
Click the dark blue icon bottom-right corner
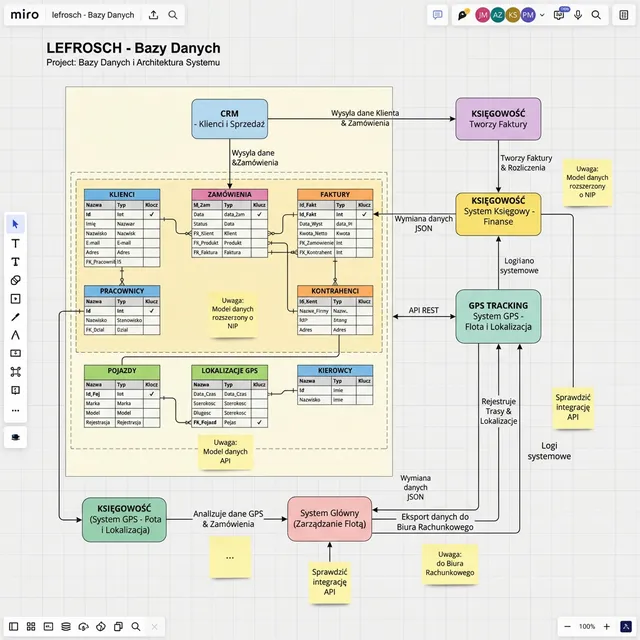[626, 626]
